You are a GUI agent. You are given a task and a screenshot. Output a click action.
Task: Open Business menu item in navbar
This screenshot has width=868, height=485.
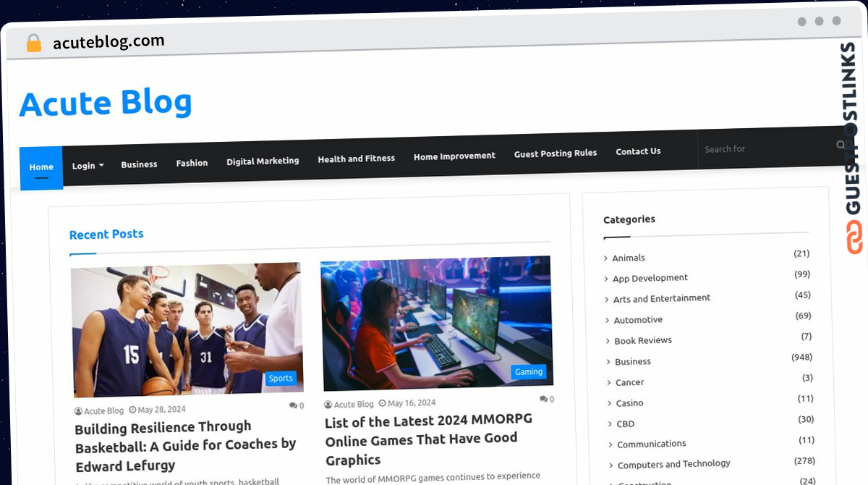[139, 164]
